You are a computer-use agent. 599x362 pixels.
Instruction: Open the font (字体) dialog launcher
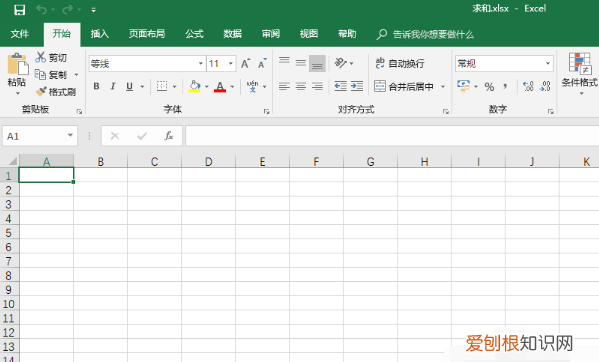click(266, 112)
